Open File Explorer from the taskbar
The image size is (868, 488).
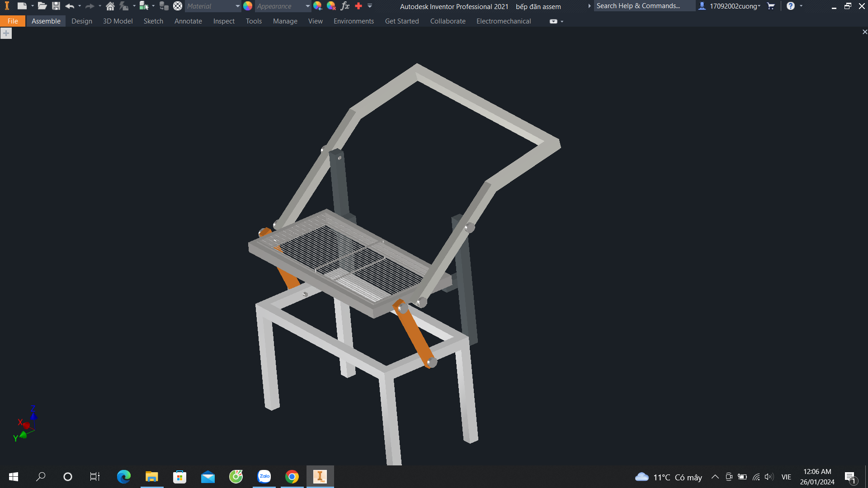151,477
